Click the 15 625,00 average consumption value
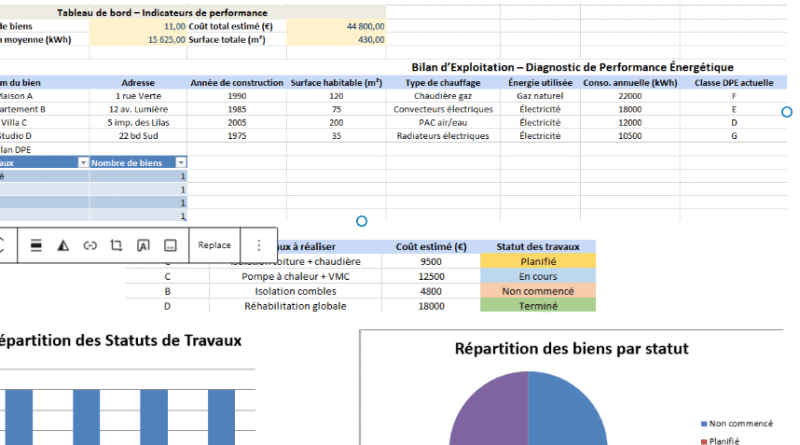Viewport: 800px width, 445px height. point(138,39)
